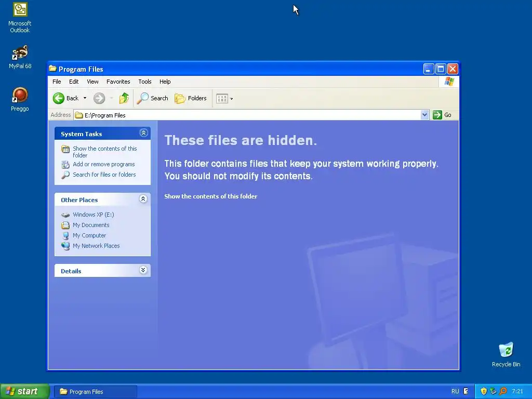Open the Address bar dropdown list
Image resolution: width=532 pixels, height=399 pixels.
click(424, 115)
